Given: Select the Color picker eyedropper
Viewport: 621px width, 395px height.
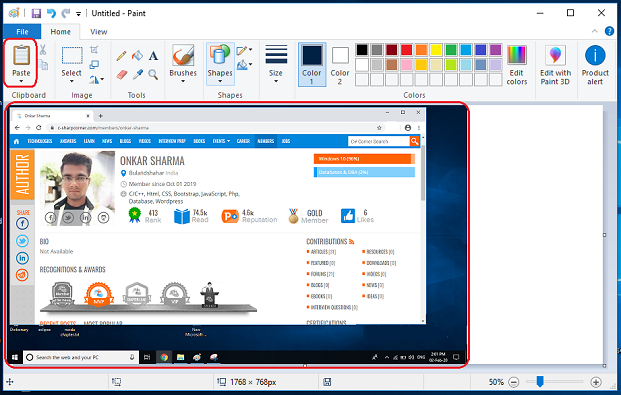Looking at the screenshot, I should click(137, 74).
